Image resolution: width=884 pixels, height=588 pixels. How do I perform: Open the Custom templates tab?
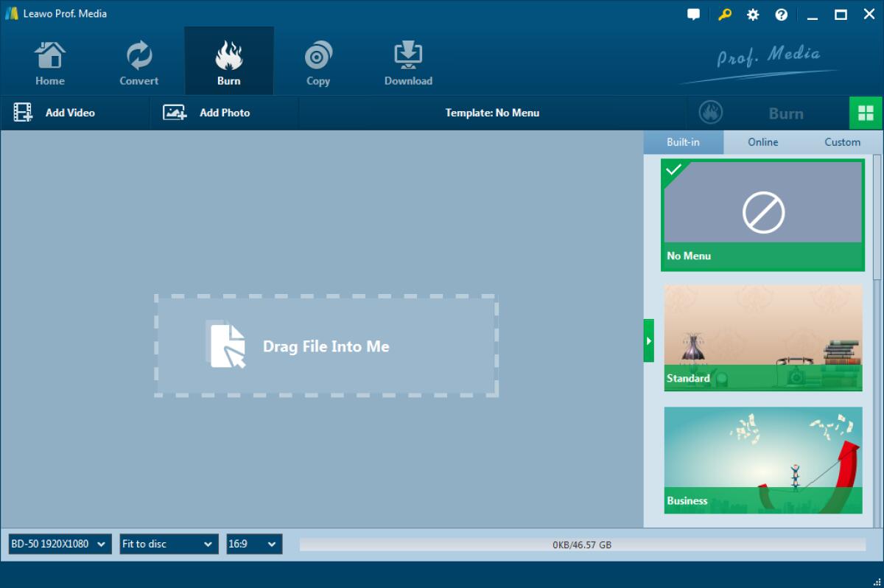click(842, 141)
